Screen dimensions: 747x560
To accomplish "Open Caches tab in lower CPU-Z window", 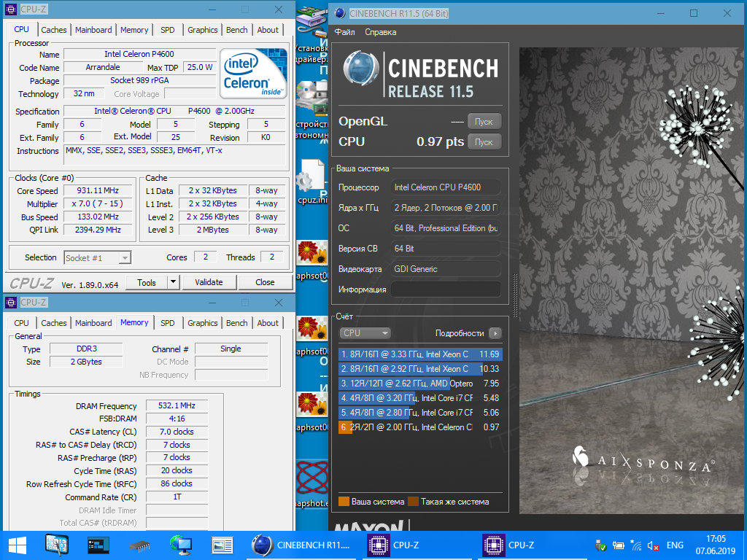I will pyautogui.click(x=54, y=323).
